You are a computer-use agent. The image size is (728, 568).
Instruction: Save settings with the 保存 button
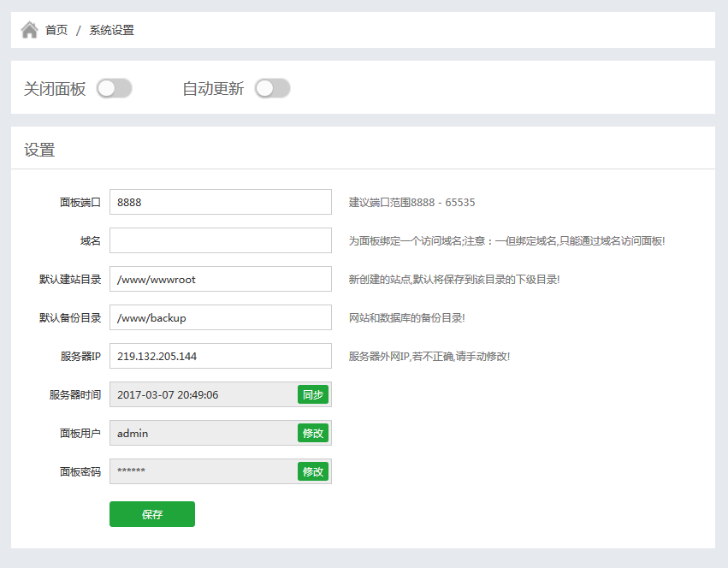point(152,514)
